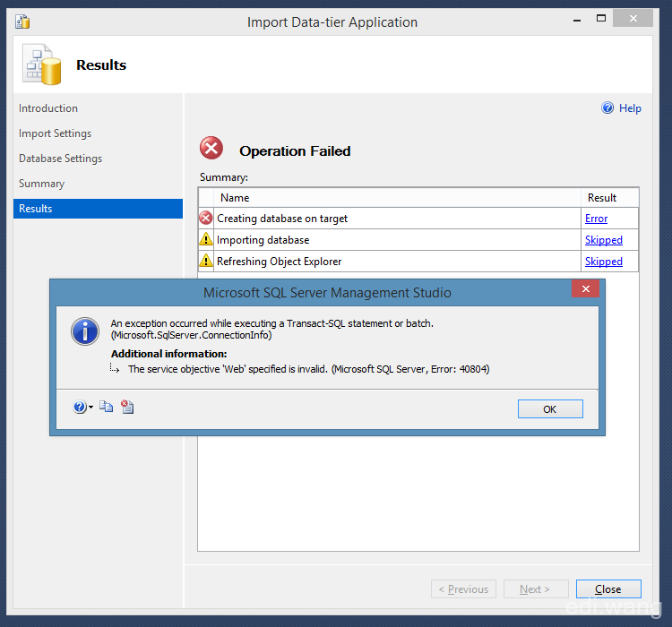Click the title bar application icon
This screenshot has width=672, height=627.
coord(22,21)
